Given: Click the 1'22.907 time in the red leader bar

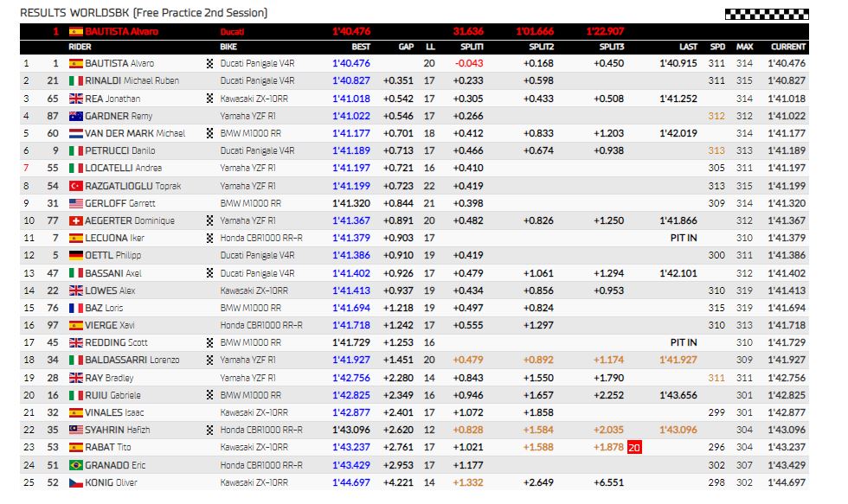Looking at the screenshot, I should (x=605, y=31).
